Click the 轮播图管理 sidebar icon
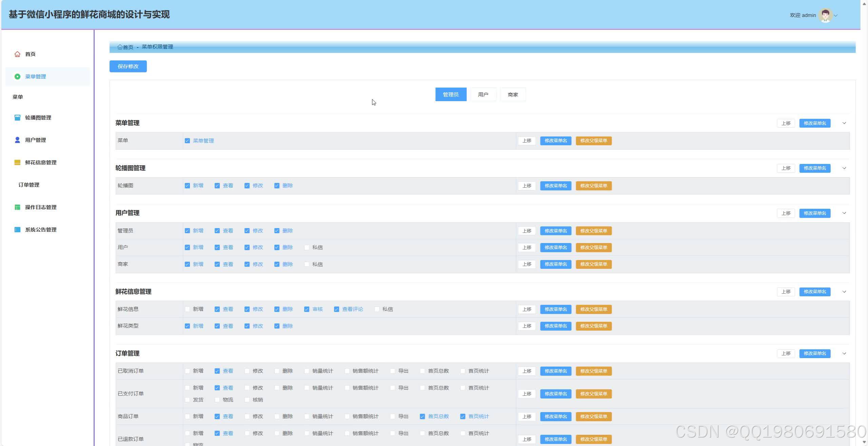Screen dimensions: 868x446 point(17,117)
